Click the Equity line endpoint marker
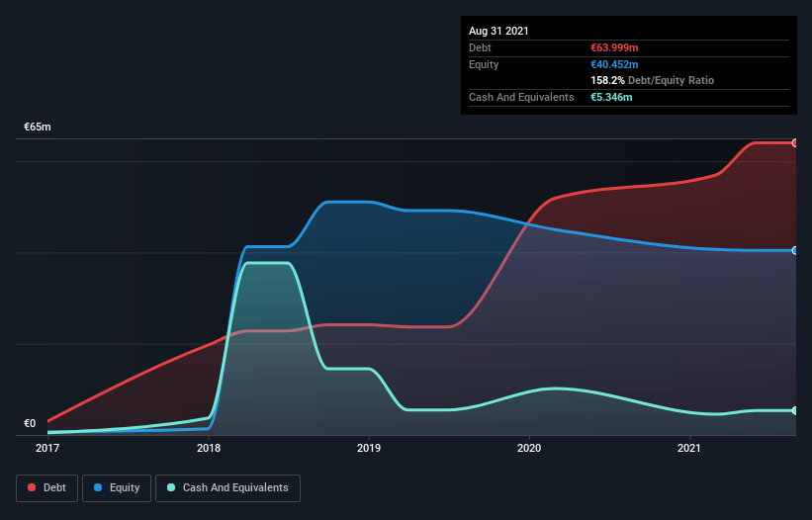Screen dimensions: 812x520 coord(794,250)
